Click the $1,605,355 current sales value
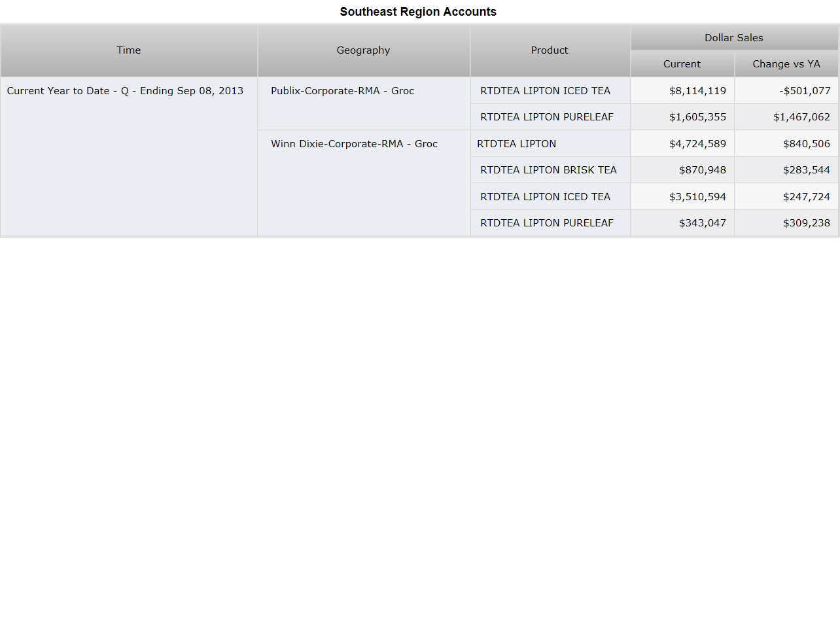Image resolution: width=840 pixels, height=619 pixels. pos(682,117)
